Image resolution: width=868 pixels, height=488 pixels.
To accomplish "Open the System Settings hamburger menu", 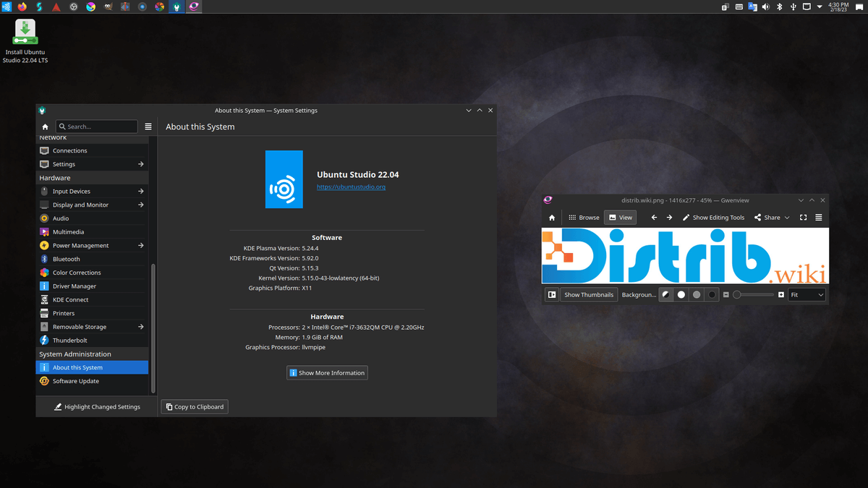I will click(x=148, y=127).
